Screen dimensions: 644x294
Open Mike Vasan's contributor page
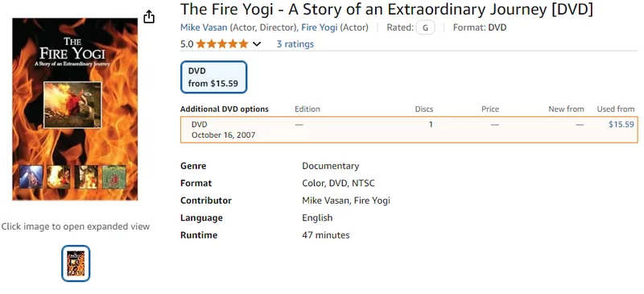pyautogui.click(x=204, y=27)
